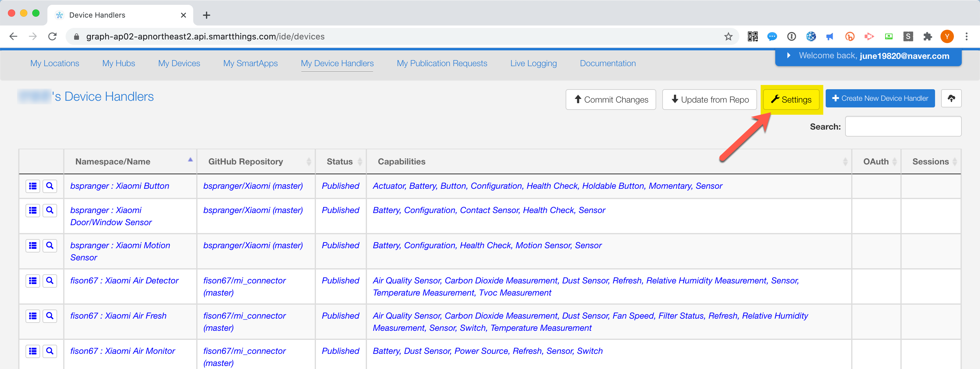Sort table by GitHub Repository column
Image resolution: width=980 pixels, height=369 pixels.
click(x=256, y=161)
